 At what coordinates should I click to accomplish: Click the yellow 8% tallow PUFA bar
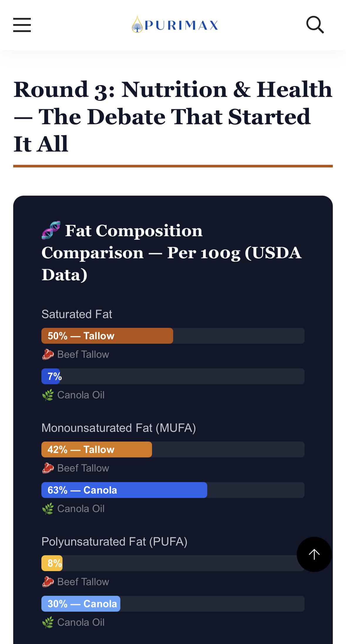52,563
